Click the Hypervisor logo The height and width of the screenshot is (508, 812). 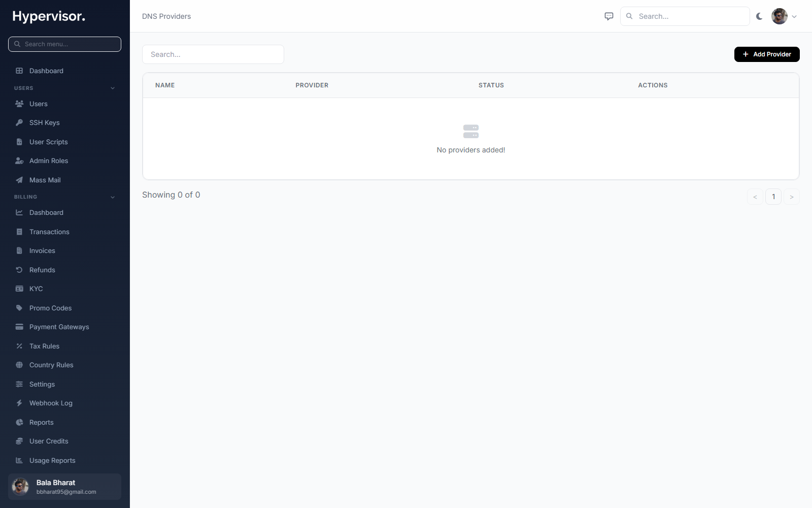tap(49, 16)
